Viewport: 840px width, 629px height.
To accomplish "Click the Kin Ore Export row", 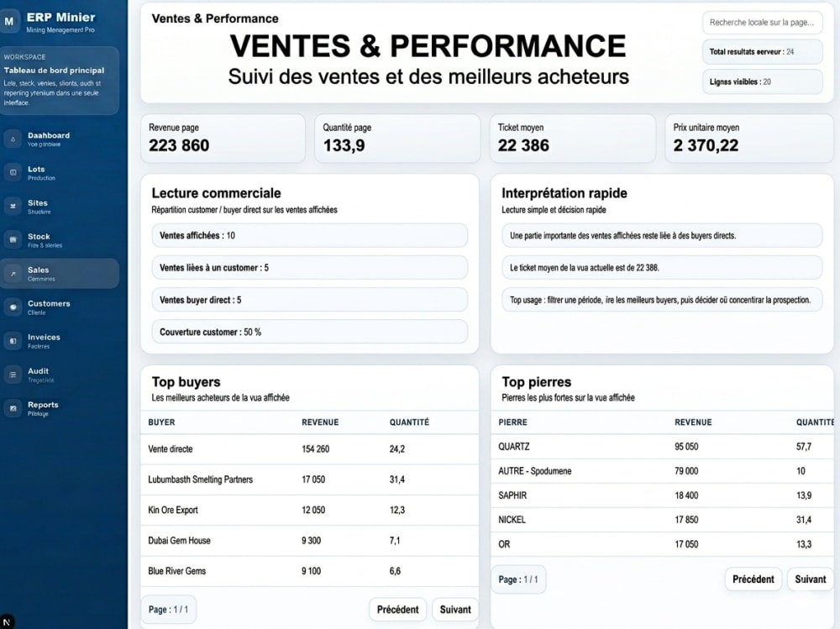I will (x=310, y=510).
